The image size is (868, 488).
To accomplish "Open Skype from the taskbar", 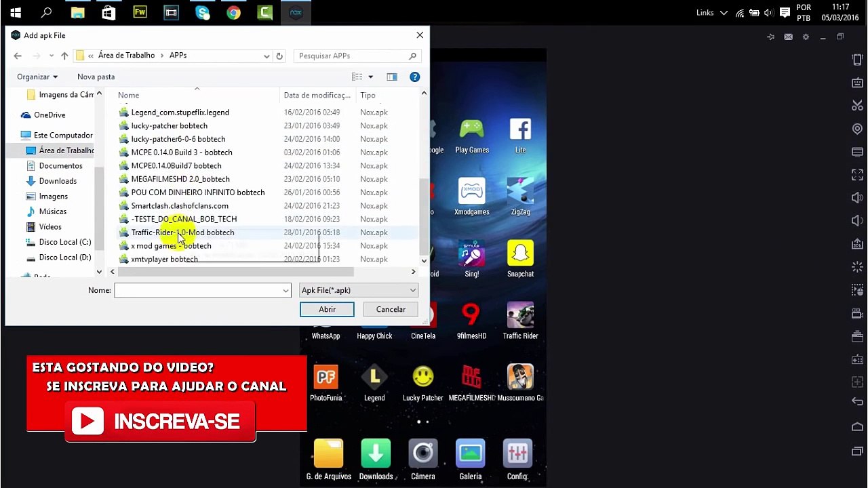I will [202, 12].
